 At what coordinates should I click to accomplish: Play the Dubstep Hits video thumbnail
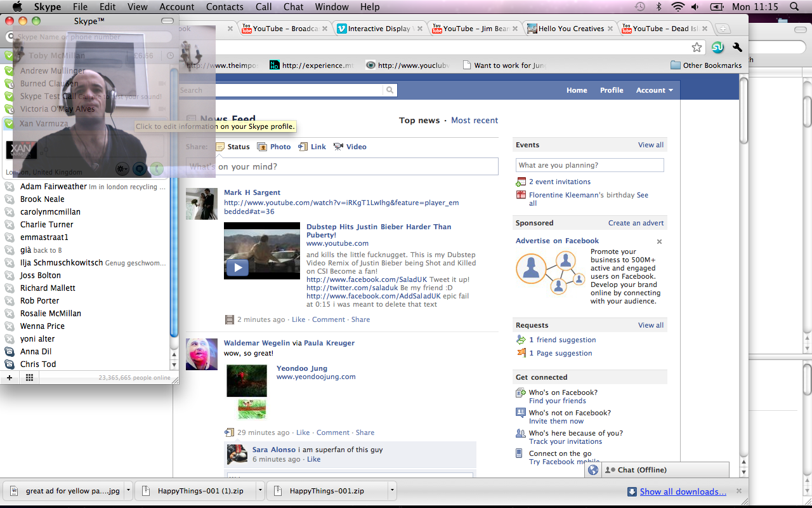[238, 267]
